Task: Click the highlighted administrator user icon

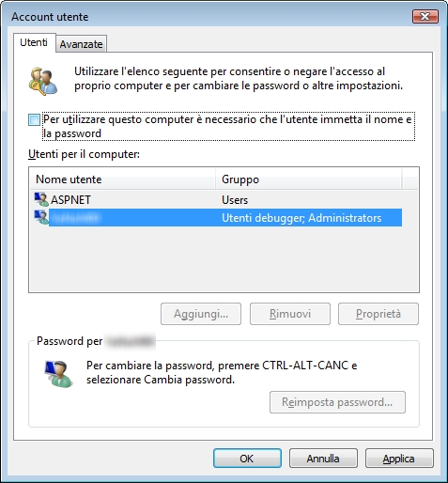Action: 41,217
